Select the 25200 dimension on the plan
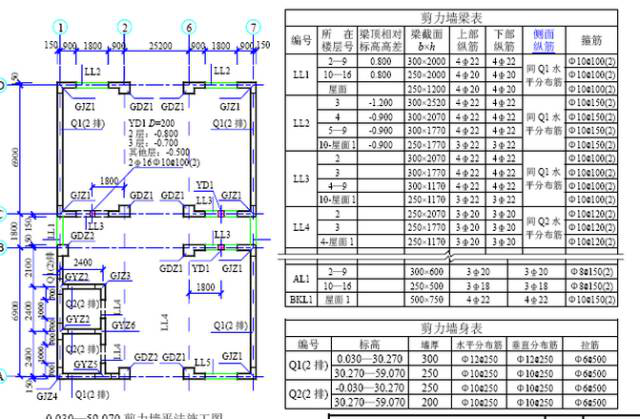 pos(160,46)
